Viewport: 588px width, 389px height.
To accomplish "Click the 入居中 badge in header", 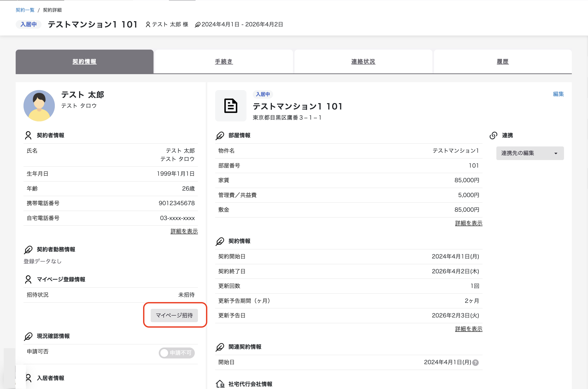I will point(29,24).
